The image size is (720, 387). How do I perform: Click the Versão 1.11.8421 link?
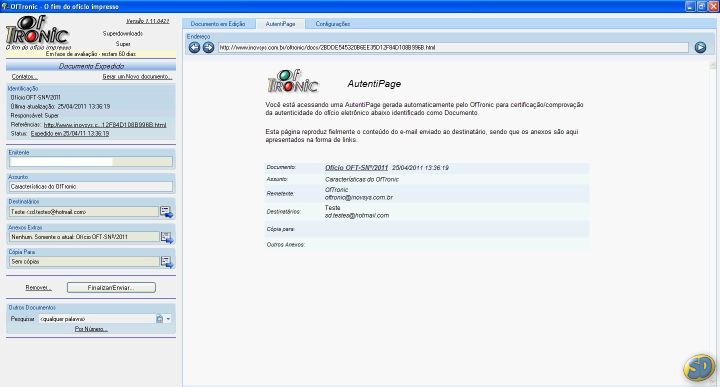[x=147, y=21]
